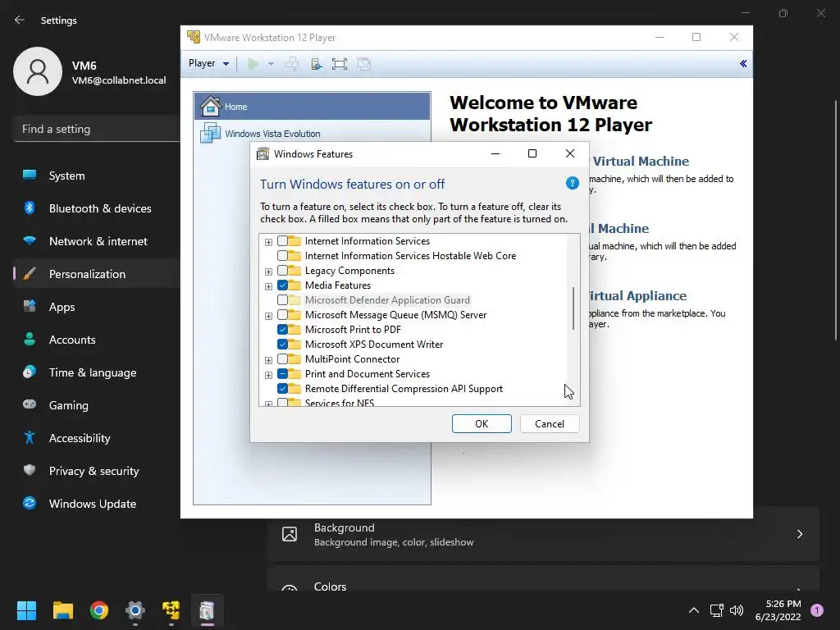This screenshot has width=840, height=630.
Task: Expand Microsoft Message Queue (MSMQ) Server node
Action: [x=268, y=316]
